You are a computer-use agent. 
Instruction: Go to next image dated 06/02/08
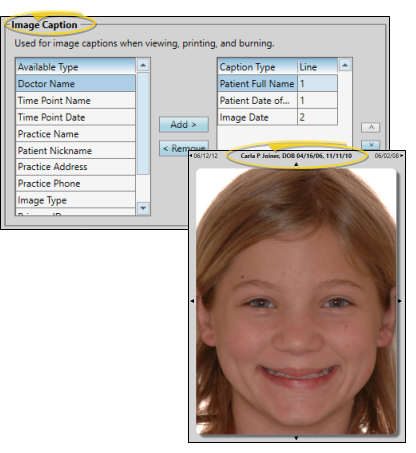click(389, 156)
